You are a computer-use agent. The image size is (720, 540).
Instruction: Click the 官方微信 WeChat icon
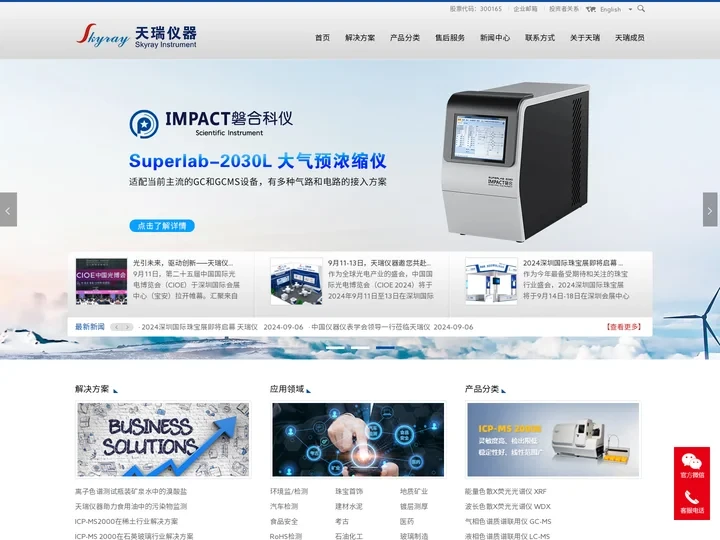tap(692, 465)
